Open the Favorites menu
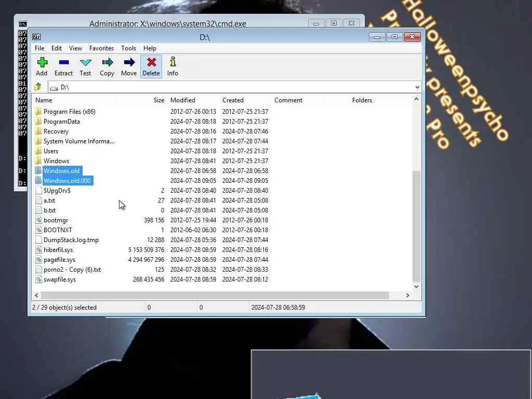Image resolution: width=532 pixels, height=399 pixels. pos(101,48)
